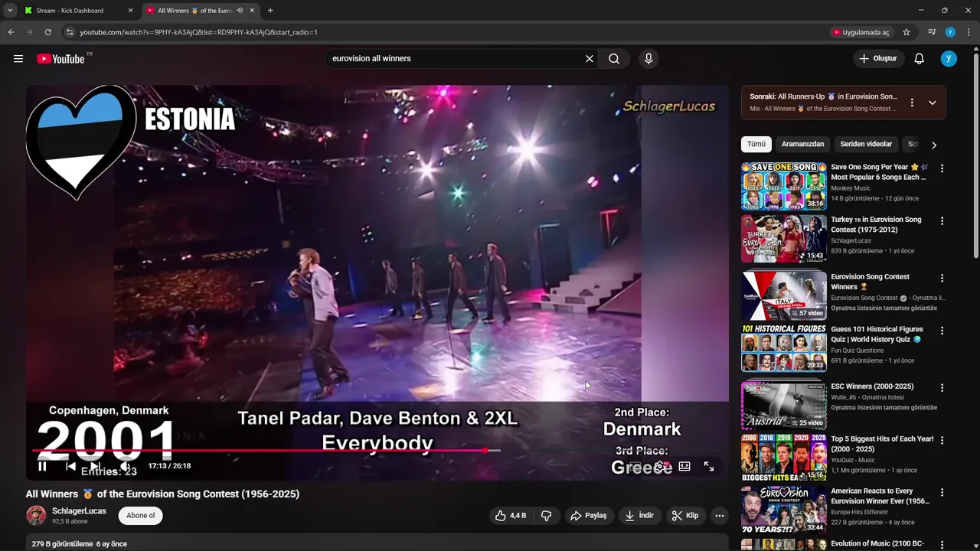This screenshot has height=551, width=980.
Task: Expand the mix playlist panel
Action: [933, 103]
